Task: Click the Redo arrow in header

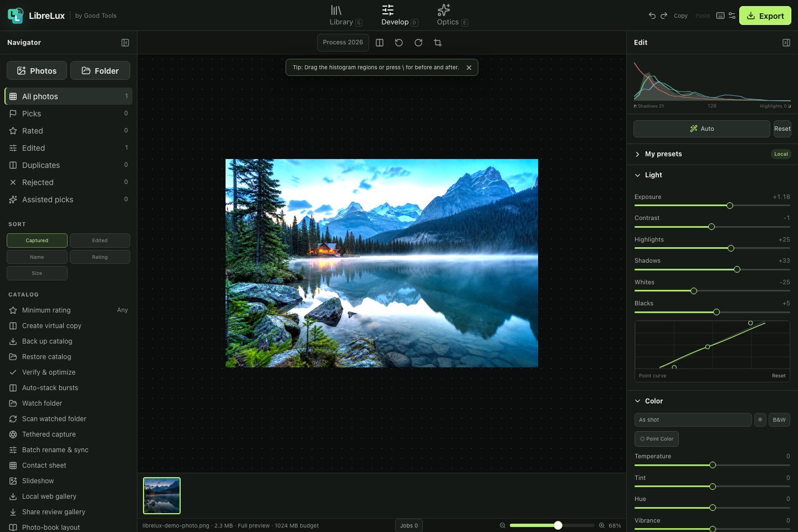Action: click(664, 16)
